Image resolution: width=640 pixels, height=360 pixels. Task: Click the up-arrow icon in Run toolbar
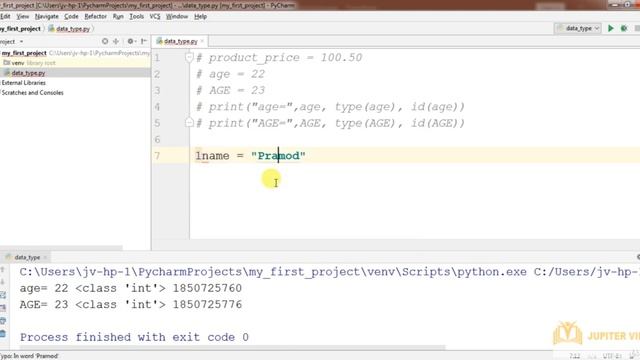click(x=2, y=270)
